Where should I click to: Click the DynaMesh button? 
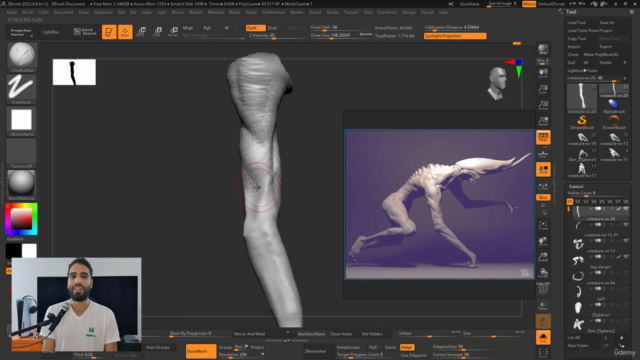[201, 351]
